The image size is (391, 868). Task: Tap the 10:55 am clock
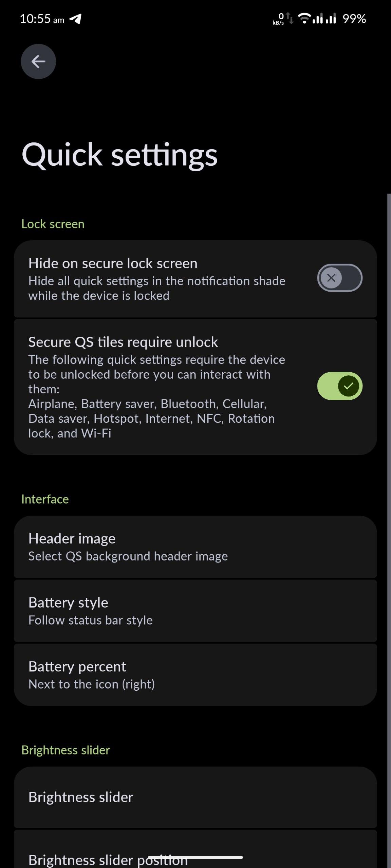pyautogui.click(x=42, y=19)
